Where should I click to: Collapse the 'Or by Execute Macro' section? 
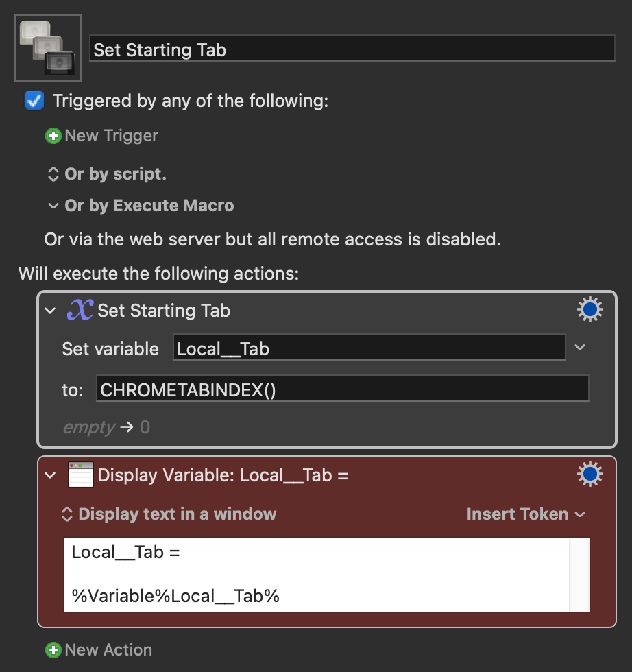coord(53,206)
